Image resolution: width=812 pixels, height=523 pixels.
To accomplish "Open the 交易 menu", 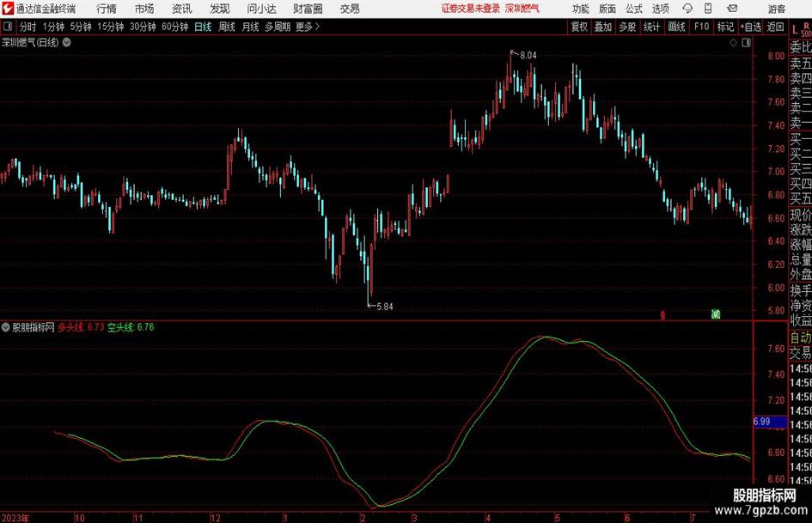I will [350, 9].
